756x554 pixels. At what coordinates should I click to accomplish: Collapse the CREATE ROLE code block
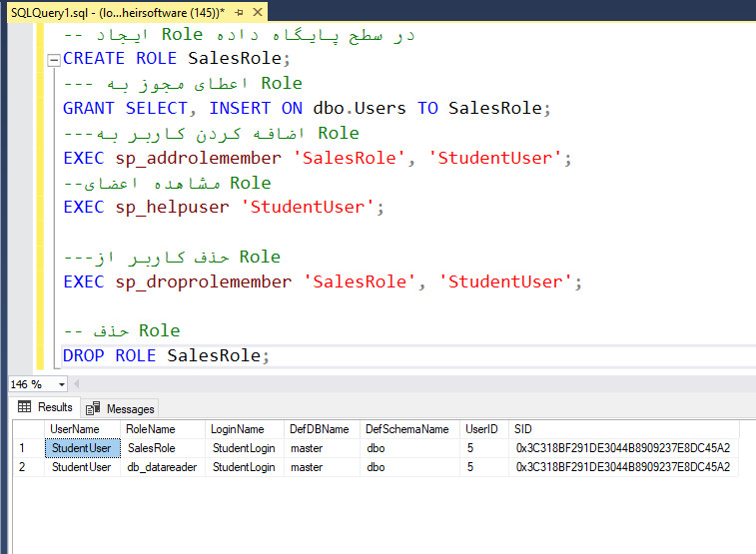click(54, 60)
